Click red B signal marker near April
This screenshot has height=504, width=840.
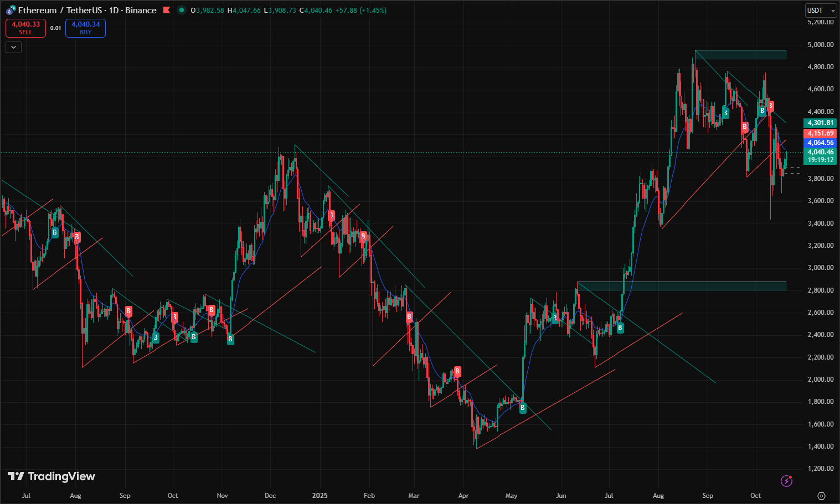(457, 371)
